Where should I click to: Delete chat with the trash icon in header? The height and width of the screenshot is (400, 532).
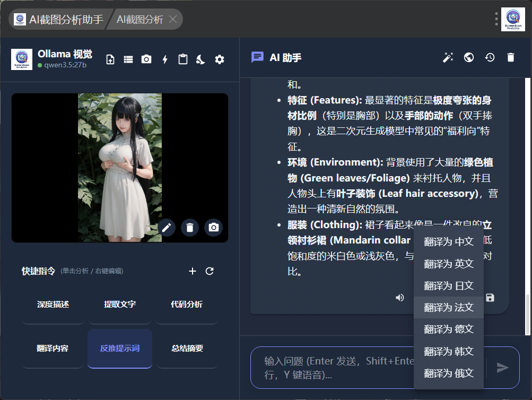tap(511, 57)
